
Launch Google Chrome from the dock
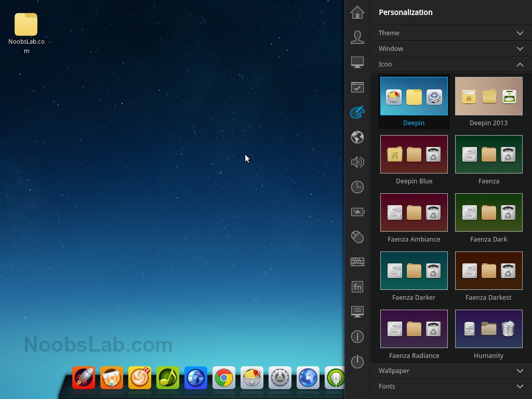pos(224,378)
